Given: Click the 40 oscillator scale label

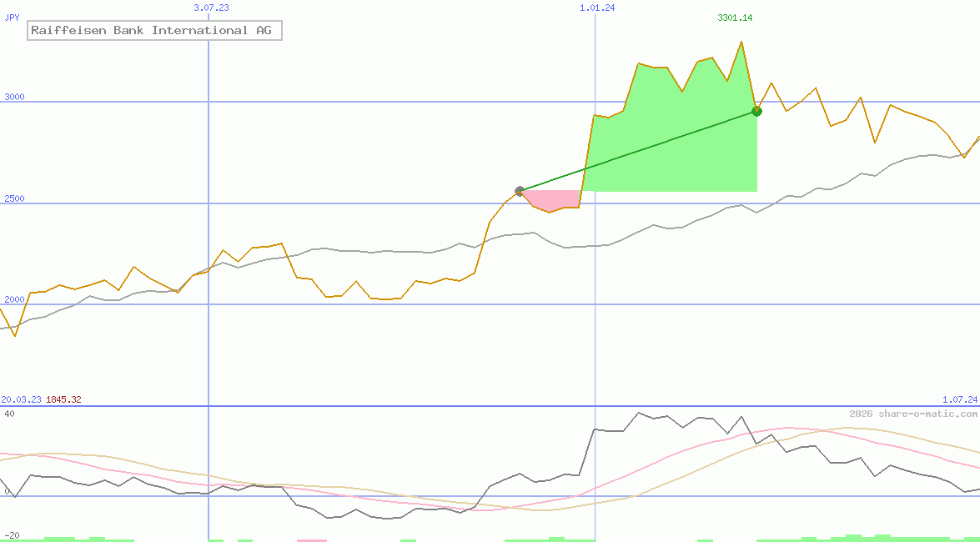Looking at the screenshot, I should (x=9, y=414).
